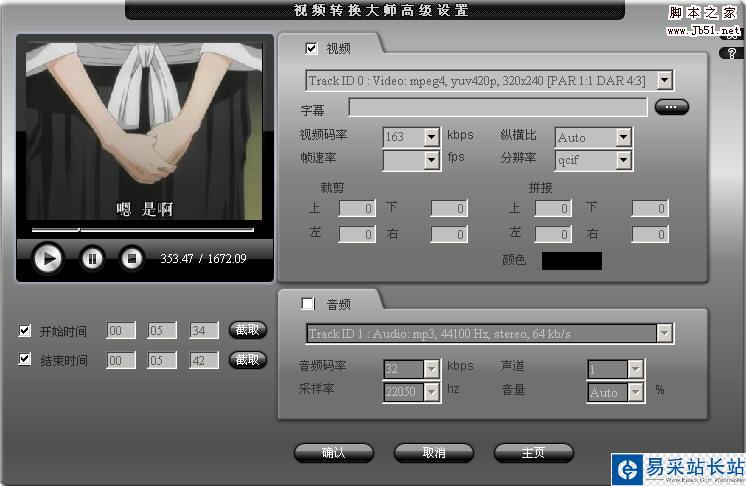Viewport: 746px width, 486px height.
Task: Expand the 视频码率 163 kbps dropdown
Action: [431, 137]
